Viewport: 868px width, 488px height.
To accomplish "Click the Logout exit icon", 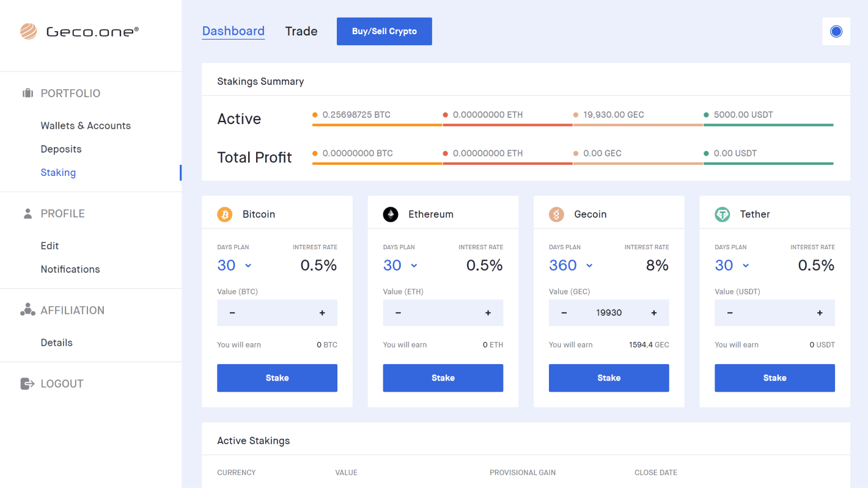I will coord(28,384).
